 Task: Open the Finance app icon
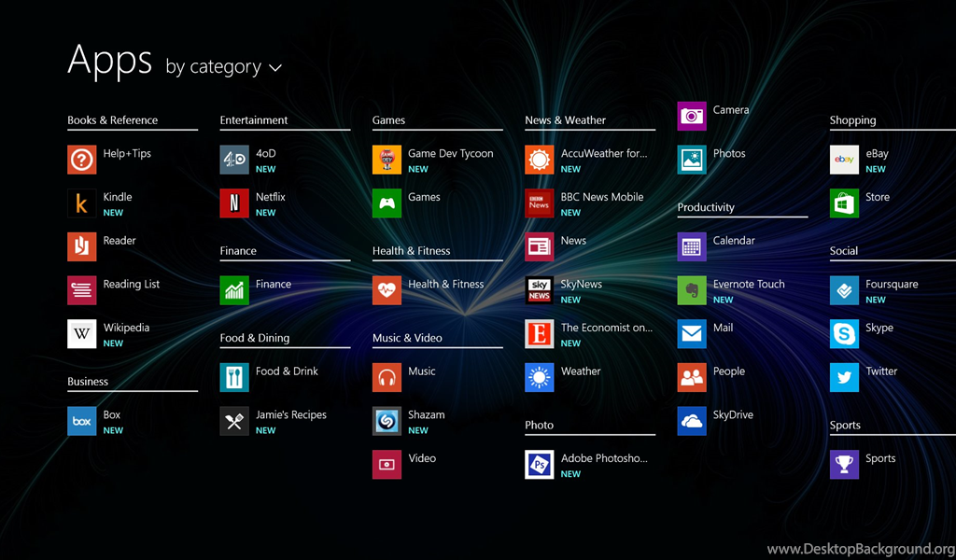(x=234, y=290)
